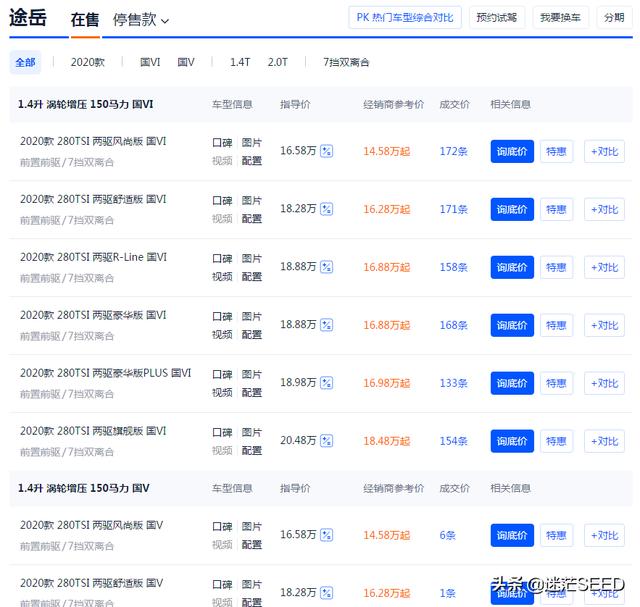Click PK 热门车型综合对比 button
Image resolution: width=640 pixels, height=607 pixels.
click(405, 18)
